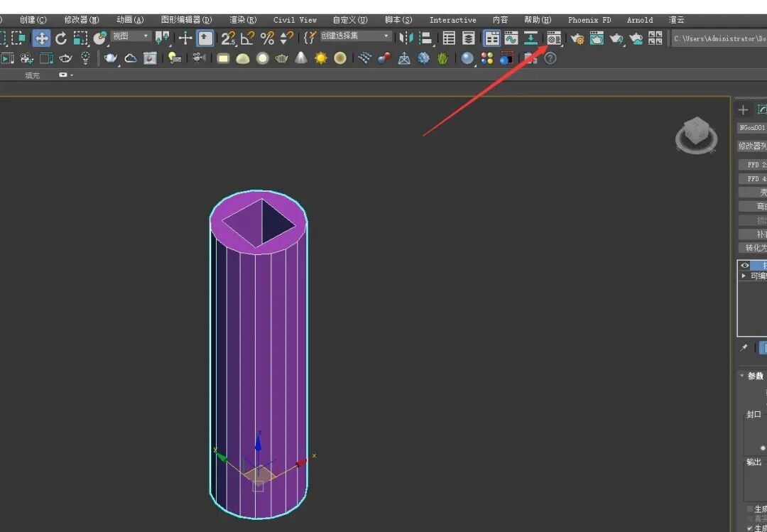Click the cloud icon in second toolbar

(131, 59)
